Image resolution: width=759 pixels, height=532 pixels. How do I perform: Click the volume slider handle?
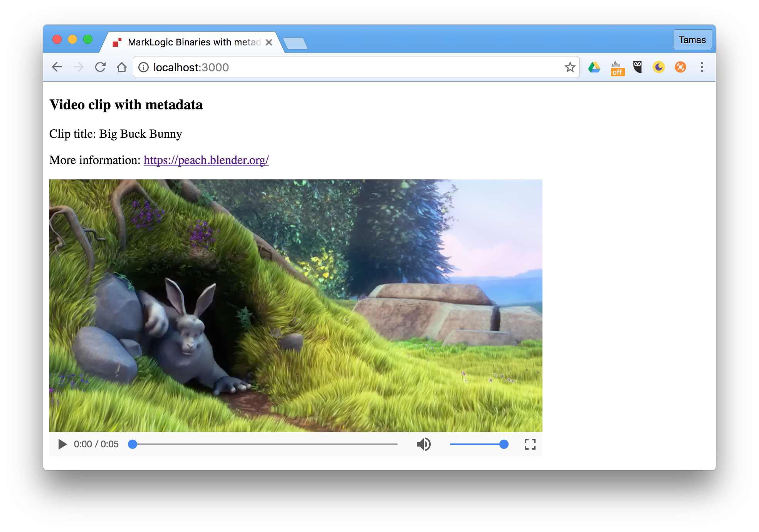504,444
